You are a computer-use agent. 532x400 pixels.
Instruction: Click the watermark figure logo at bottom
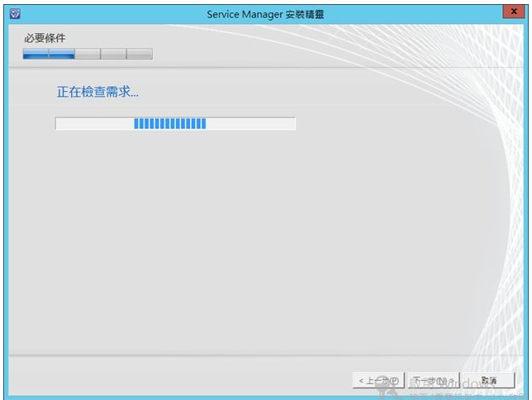382,383
